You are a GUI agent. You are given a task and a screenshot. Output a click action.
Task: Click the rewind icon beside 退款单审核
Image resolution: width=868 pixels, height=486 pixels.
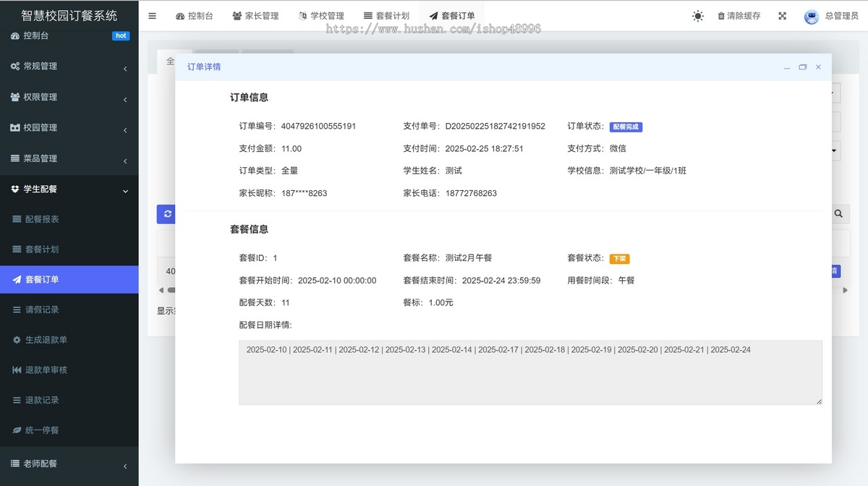tap(17, 370)
